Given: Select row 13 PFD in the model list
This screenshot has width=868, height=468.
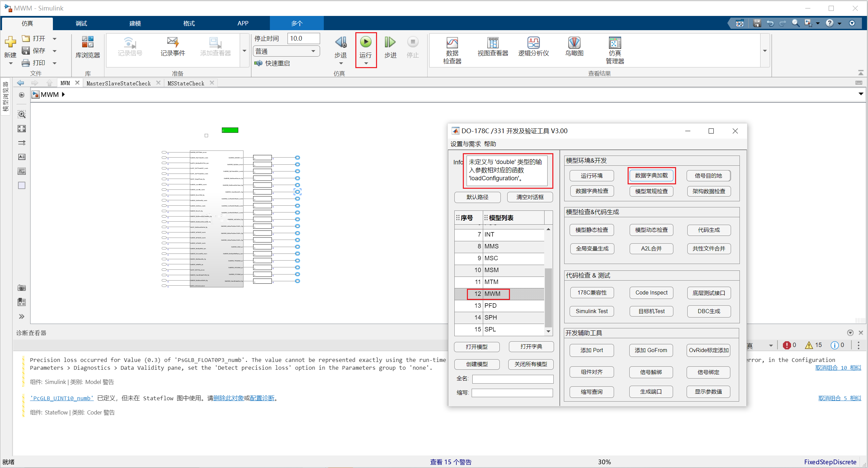Looking at the screenshot, I should [x=499, y=306].
